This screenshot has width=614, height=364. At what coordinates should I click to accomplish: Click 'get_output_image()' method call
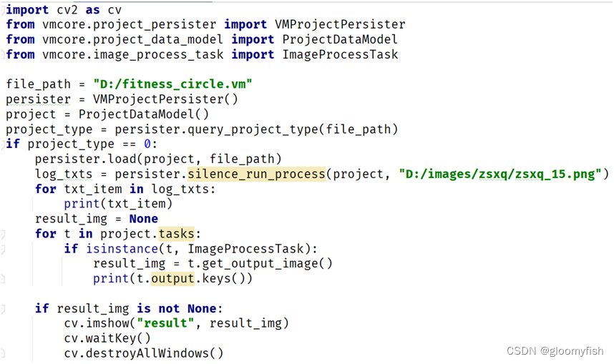pyautogui.click(x=267, y=264)
